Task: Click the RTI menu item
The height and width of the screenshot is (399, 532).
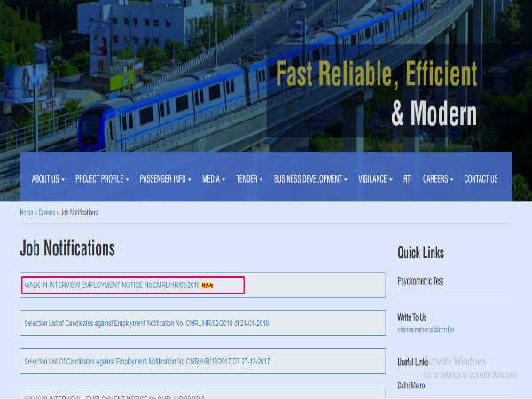Action: click(408, 179)
